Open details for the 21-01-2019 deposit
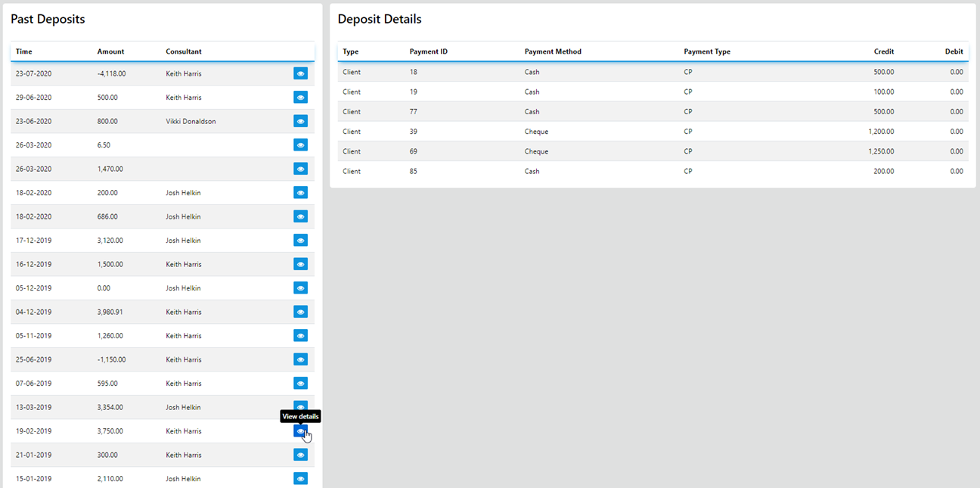This screenshot has height=488, width=980. [x=300, y=455]
